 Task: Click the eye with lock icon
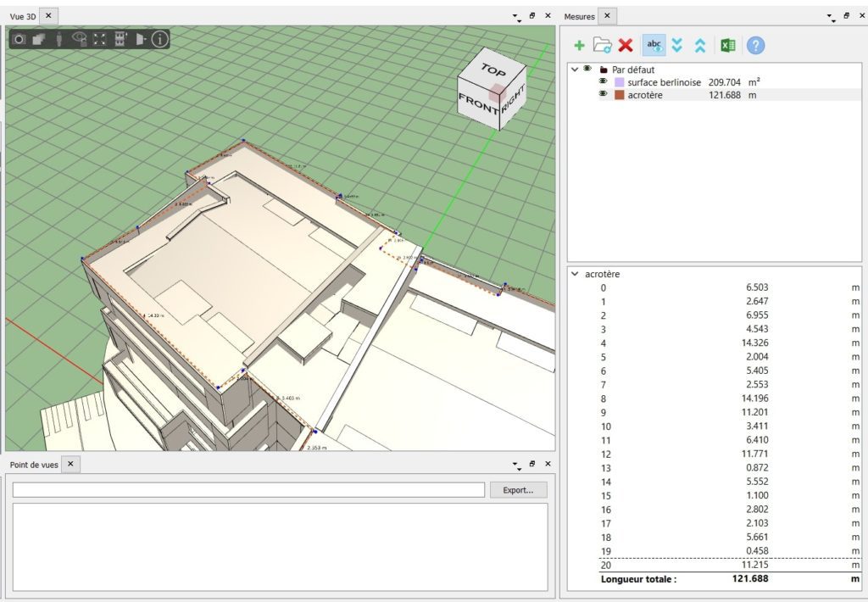(80, 39)
